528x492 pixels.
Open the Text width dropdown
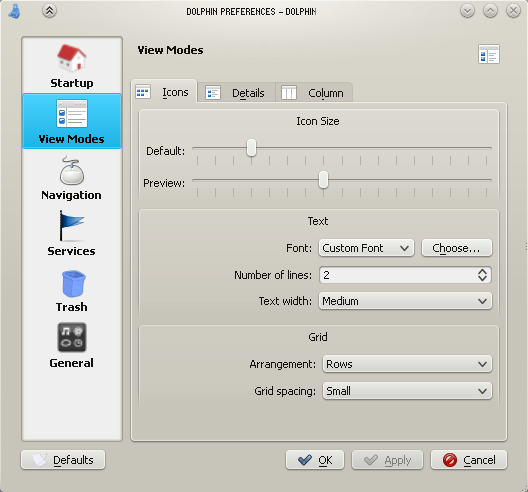click(405, 301)
